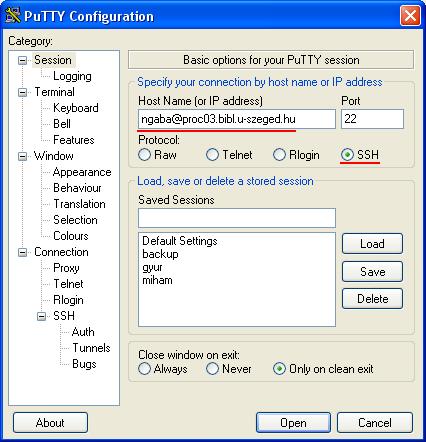426x442 pixels.
Task: Select SSH protocol radio button
Action: 347,155
